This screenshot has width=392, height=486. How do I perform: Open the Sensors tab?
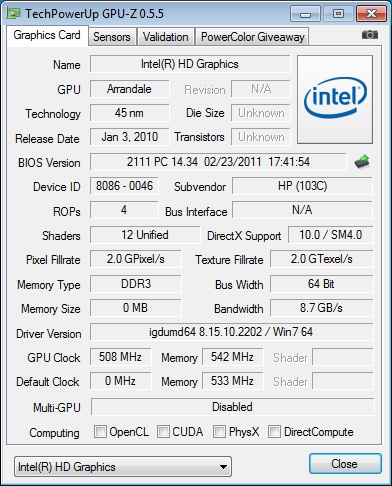tap(112, 37)
